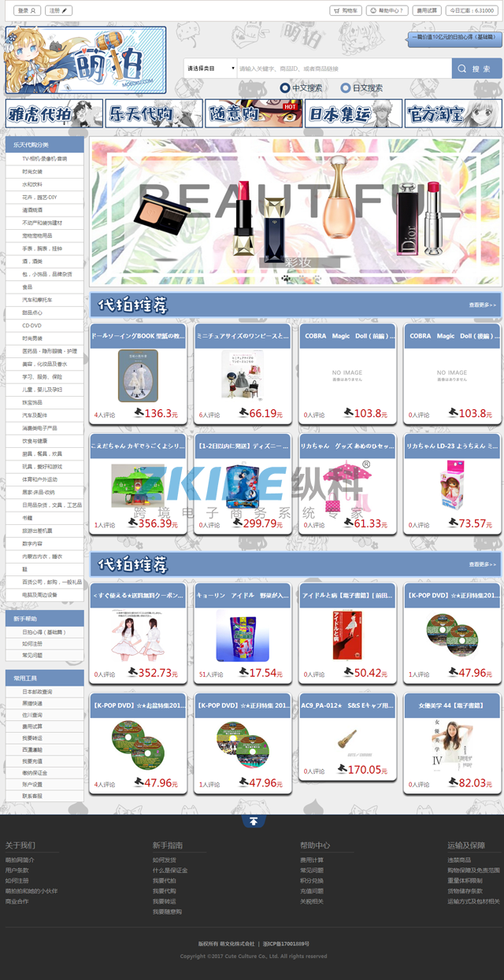
Task: Click 查看更多 in the first 代拍推荐 header
Action: pyautogui.click(x=483, y=305)
